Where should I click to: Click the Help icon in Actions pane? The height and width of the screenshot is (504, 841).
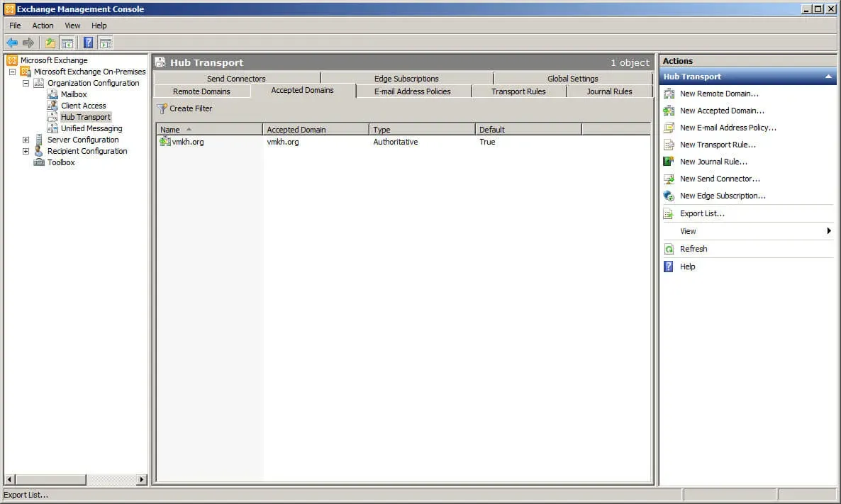(x=669, y=267)
